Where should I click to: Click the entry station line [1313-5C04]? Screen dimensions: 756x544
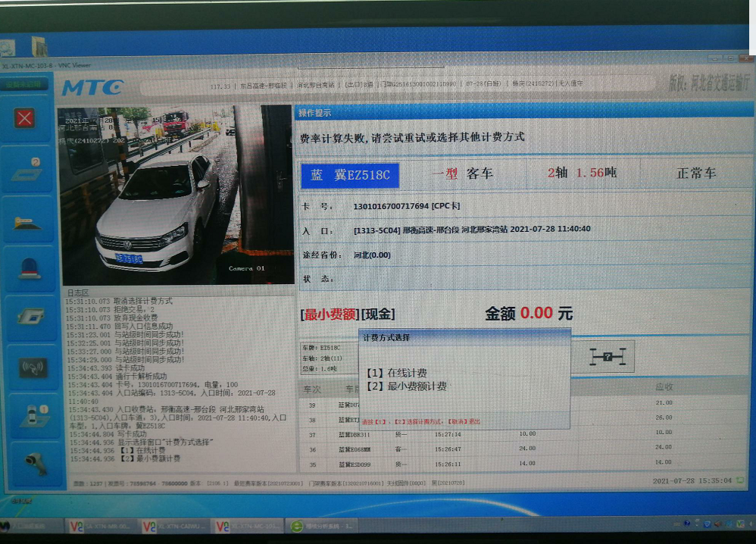[471, 230]
